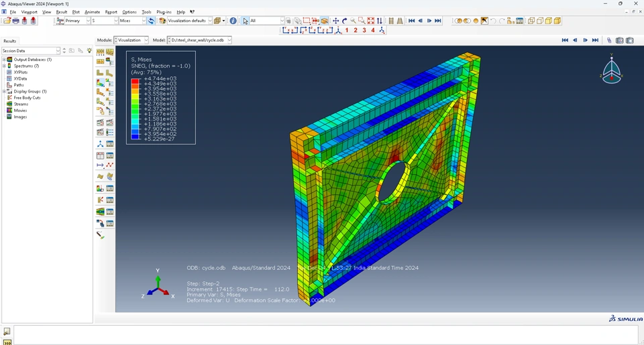
Task: Click the XY data table icon in toolbox
Action: point(100,155)
